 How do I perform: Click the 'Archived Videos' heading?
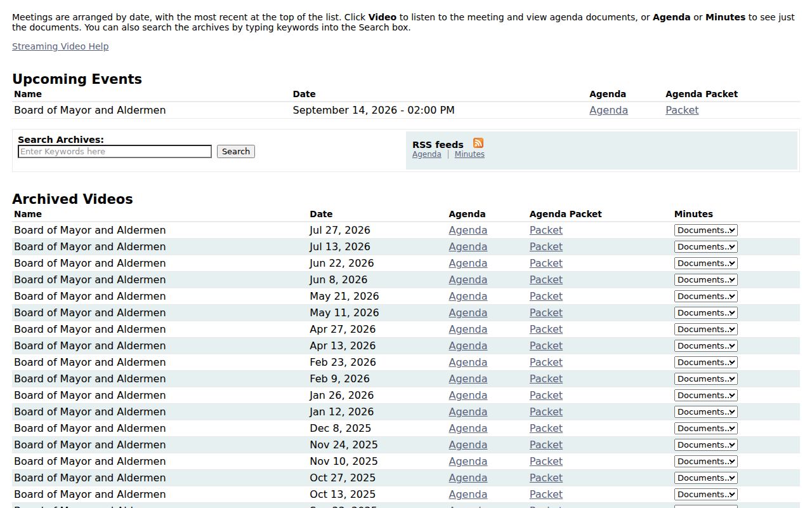coord(72,199)
